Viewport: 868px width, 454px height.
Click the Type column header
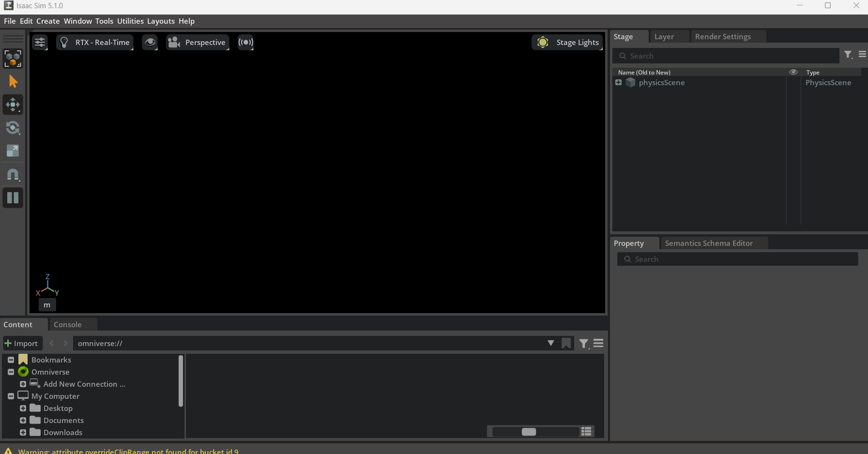pyautogui.click(x=813, y=73)
